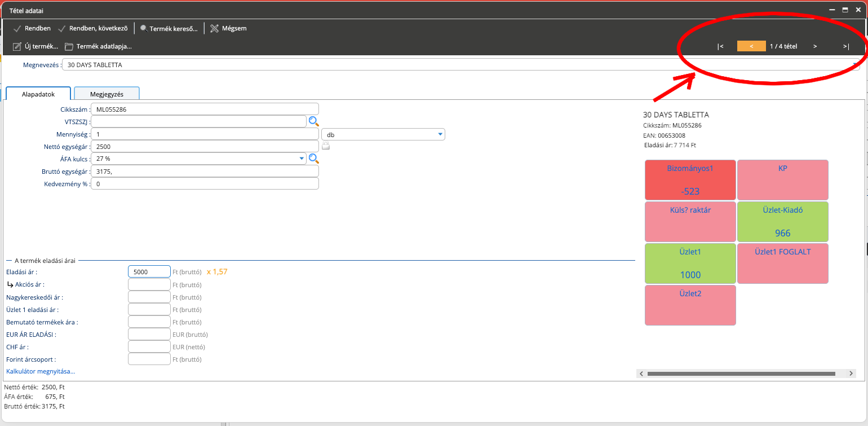Open Kalkulátor megnyitása link
This screenshot has height=426, width=868.
pos(41,371)
